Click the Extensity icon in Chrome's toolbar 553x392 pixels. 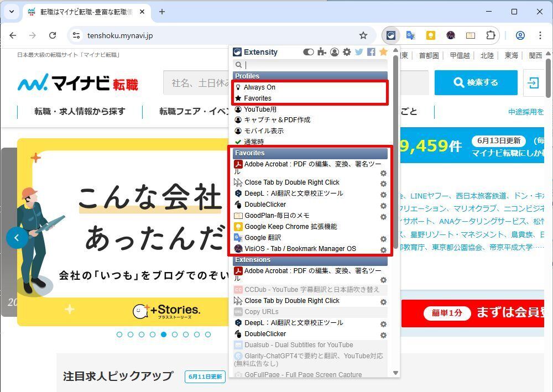pos(391,35)
